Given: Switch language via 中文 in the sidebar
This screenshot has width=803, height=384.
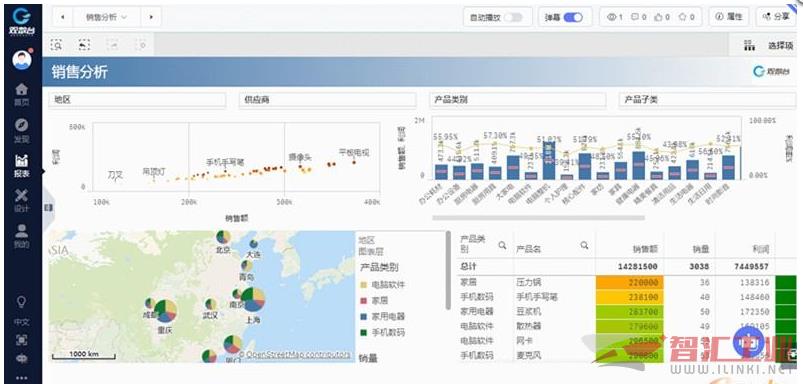Looking at the screenshot, I should tap(22, 322).
